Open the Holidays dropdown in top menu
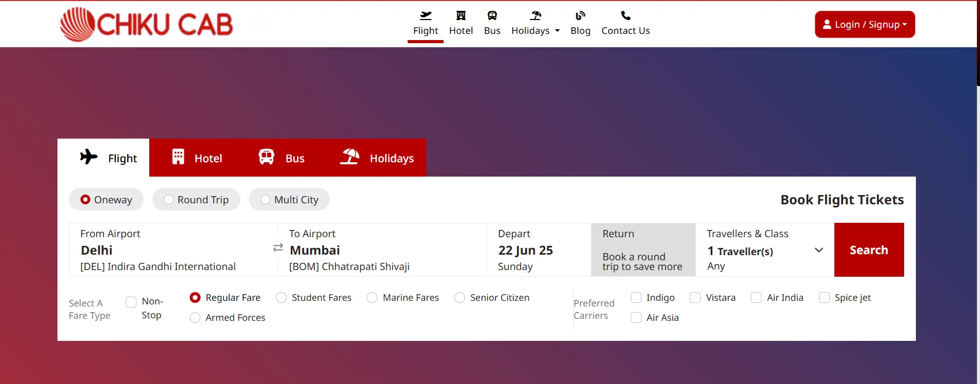This screenshot has height=384, width=980. pos(535,30)
